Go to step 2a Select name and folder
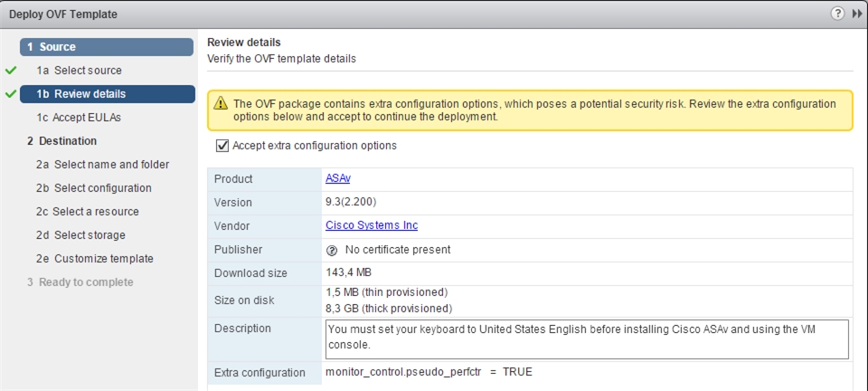 [x=103, y=165]
